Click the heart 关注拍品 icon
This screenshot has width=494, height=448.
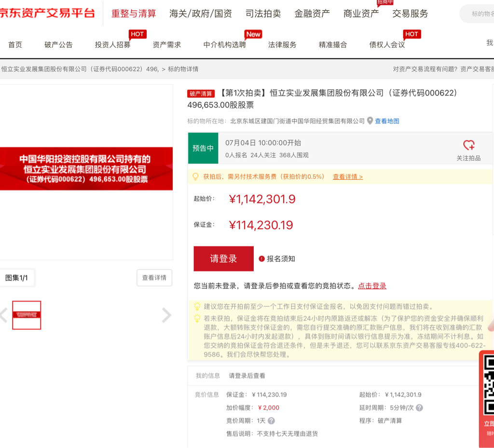[x=469, y=145]
